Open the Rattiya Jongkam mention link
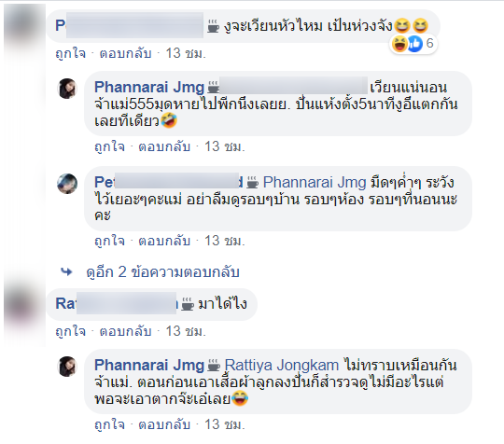This screenshot has height=444, width=504. point(282,366)
